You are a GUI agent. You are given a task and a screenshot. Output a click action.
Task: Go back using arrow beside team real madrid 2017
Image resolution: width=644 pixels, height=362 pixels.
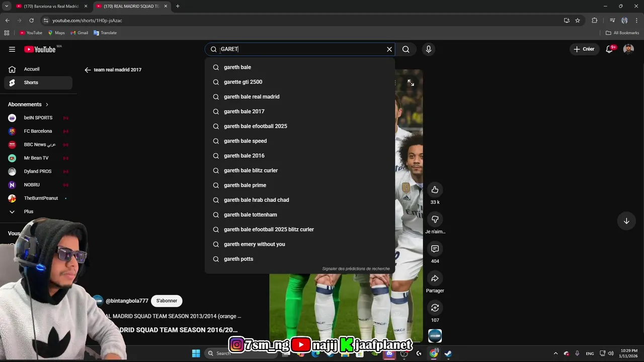88,70
